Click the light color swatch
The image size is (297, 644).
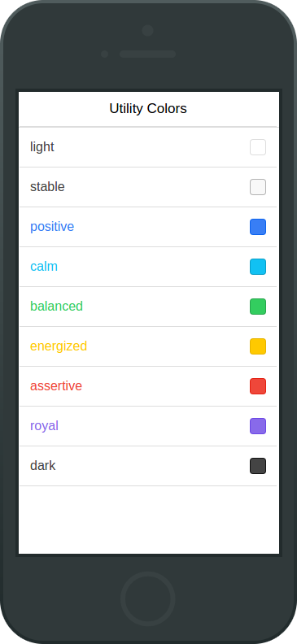point(258,147)
